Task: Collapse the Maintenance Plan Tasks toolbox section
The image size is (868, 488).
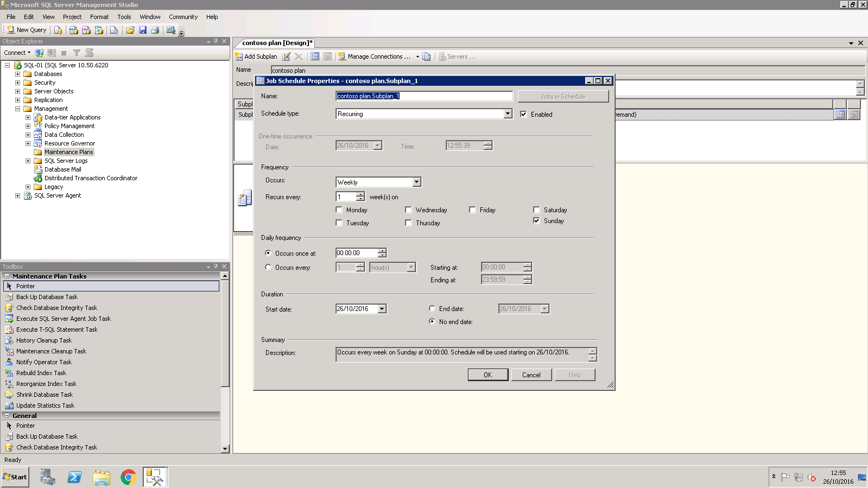Action: click(7, 276)
